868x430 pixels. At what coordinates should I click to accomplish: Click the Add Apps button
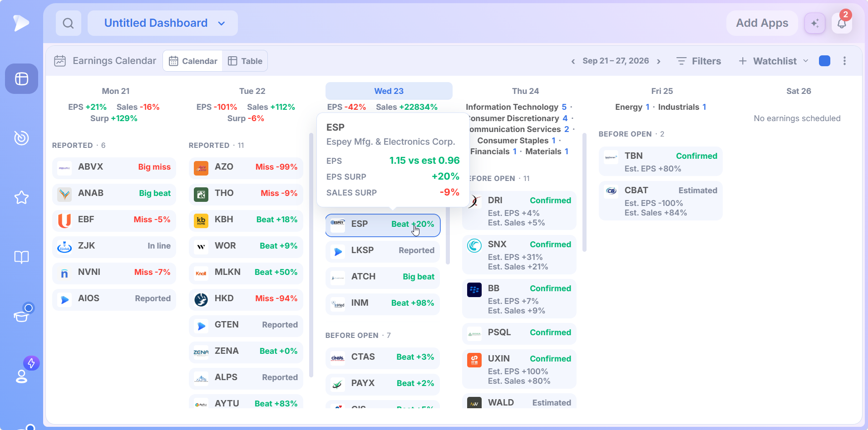click(x=762, y=23)
